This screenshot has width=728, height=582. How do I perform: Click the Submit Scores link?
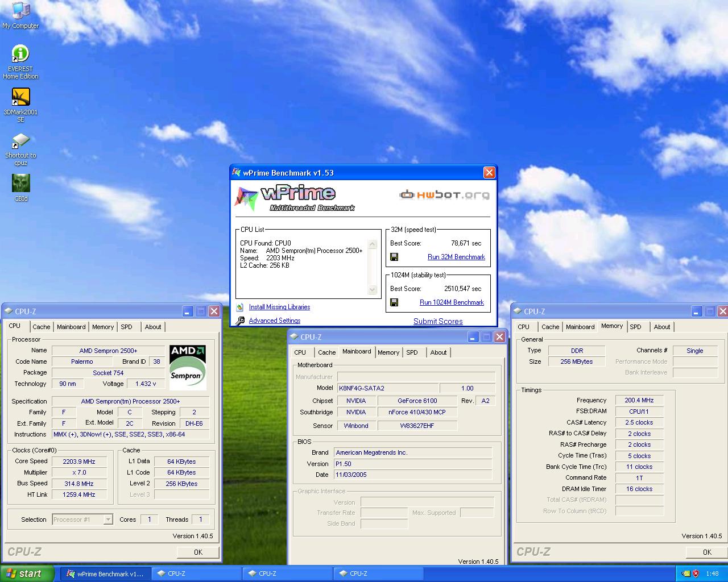point(438,321)
